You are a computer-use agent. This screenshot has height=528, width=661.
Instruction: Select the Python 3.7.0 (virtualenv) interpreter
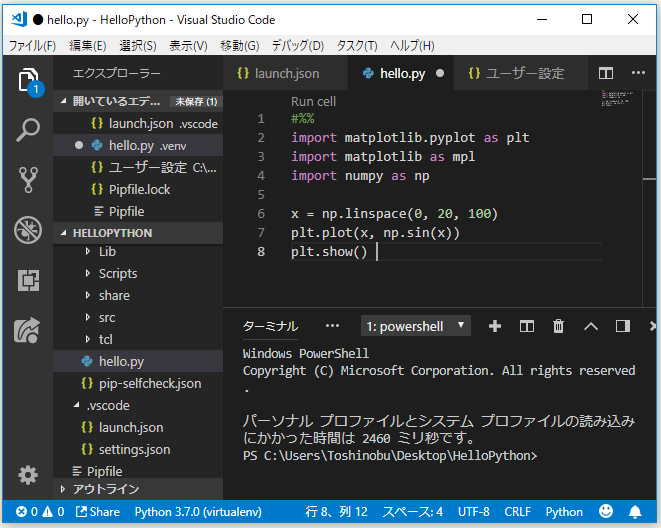198,512
